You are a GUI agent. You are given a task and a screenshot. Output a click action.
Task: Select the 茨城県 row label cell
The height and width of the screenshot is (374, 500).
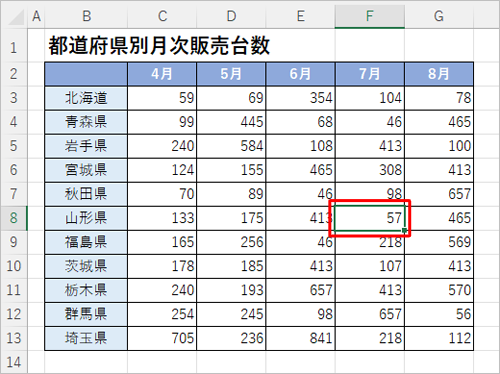click(x=86, y=266)
